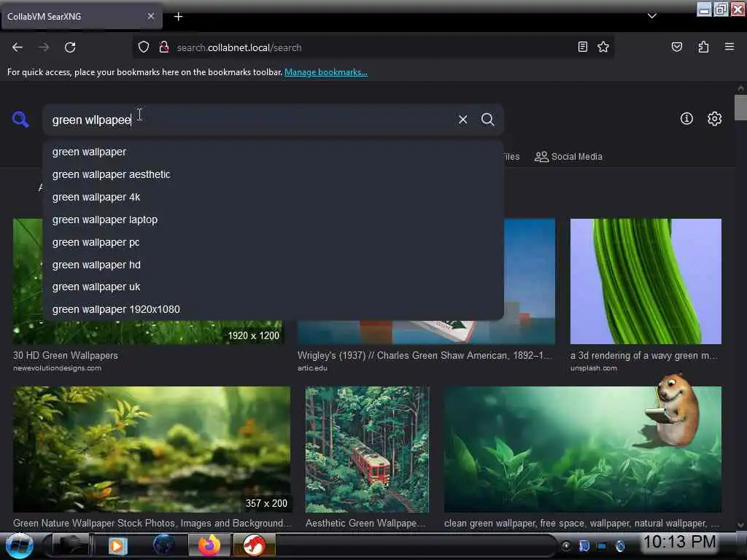
Task: Click the artic.edu source text
Action: click(x=312, y=368)
